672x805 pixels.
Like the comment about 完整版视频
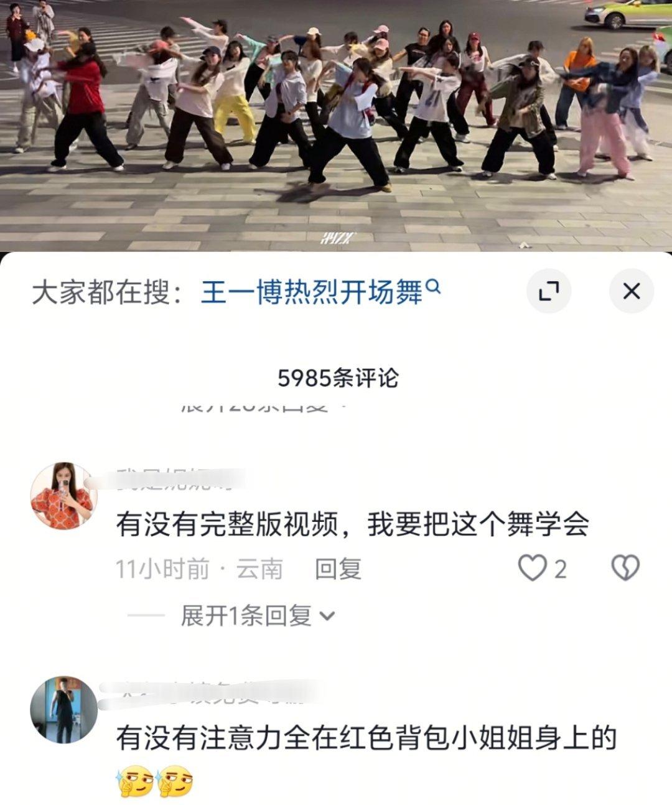(533, 568)
